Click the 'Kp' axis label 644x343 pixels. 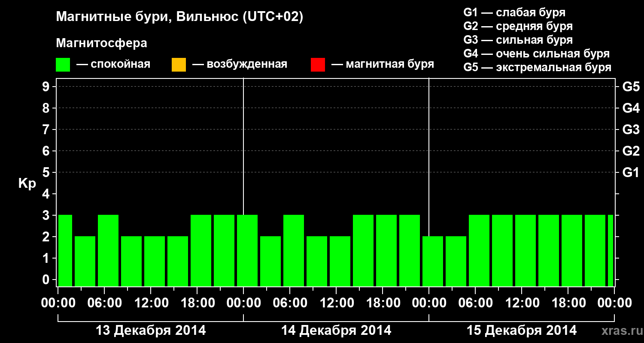click(27, 184)
